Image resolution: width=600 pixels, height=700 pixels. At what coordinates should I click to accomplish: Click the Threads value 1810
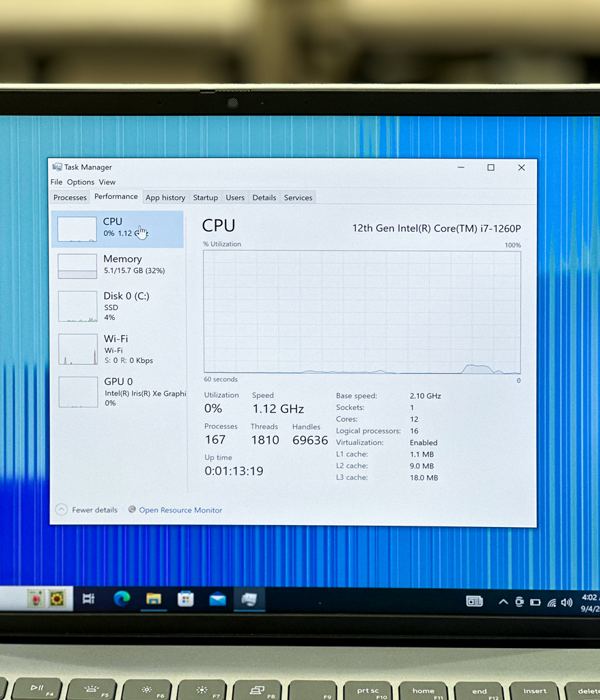pos(265,440)
